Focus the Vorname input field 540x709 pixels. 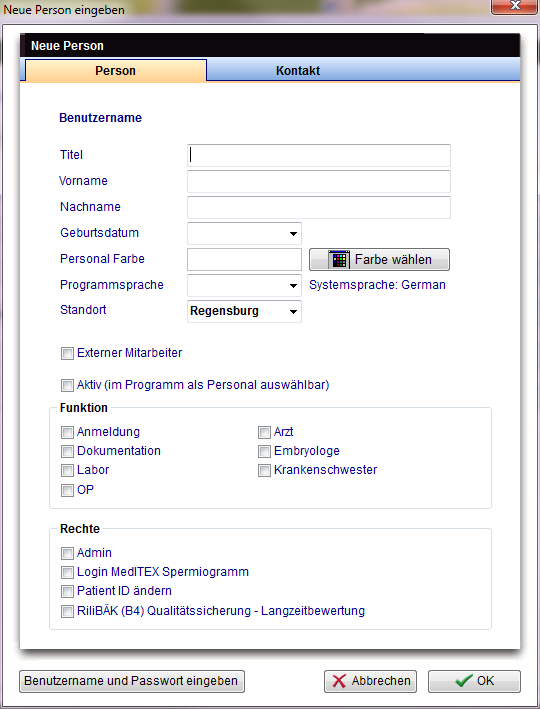(319, 181)
